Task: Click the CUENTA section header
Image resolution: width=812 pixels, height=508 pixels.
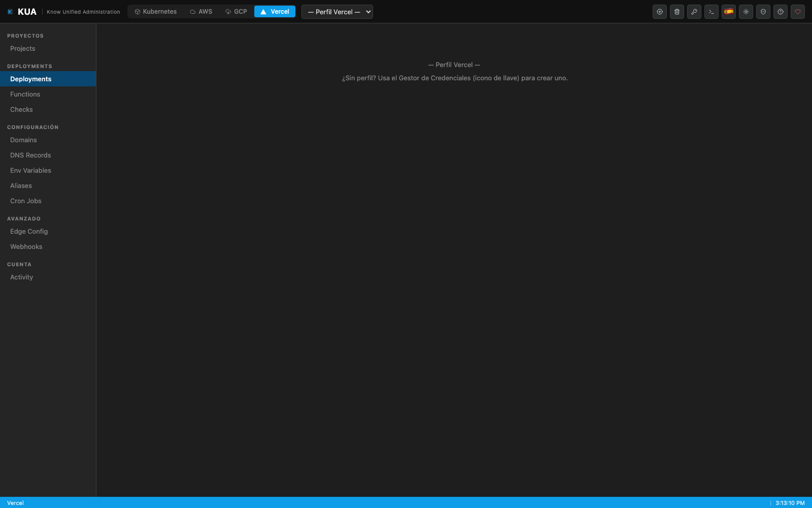Action: (x=19, y=265)
